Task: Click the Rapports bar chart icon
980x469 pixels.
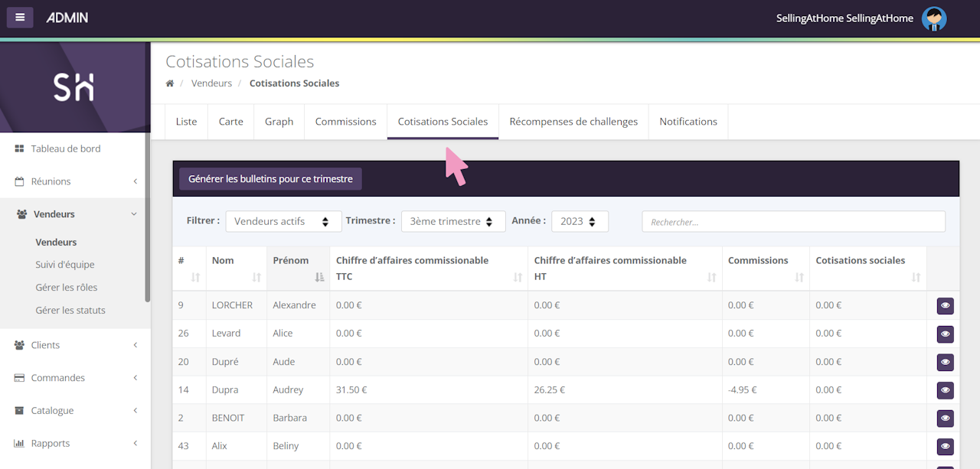Action: [x=20, y=443]
